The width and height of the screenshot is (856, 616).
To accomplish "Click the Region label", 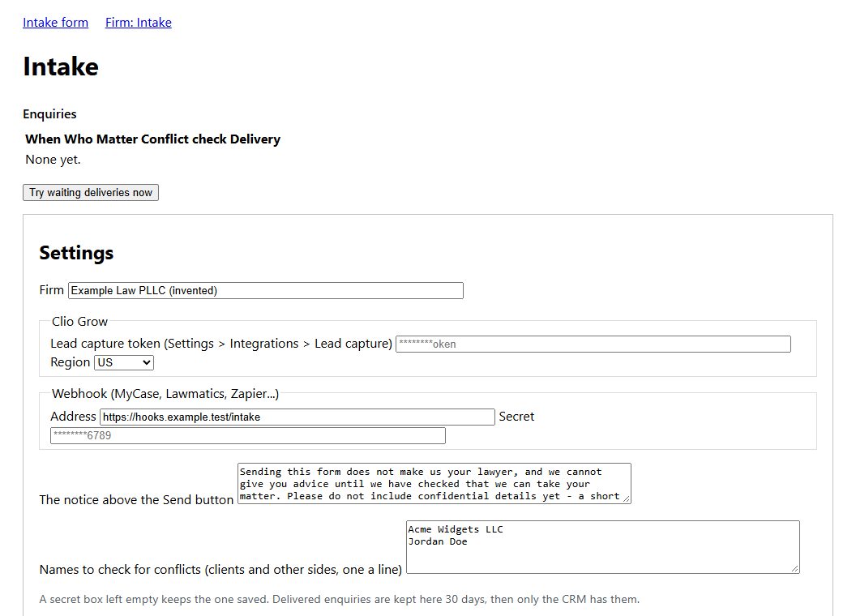I will tap(70, 362).
